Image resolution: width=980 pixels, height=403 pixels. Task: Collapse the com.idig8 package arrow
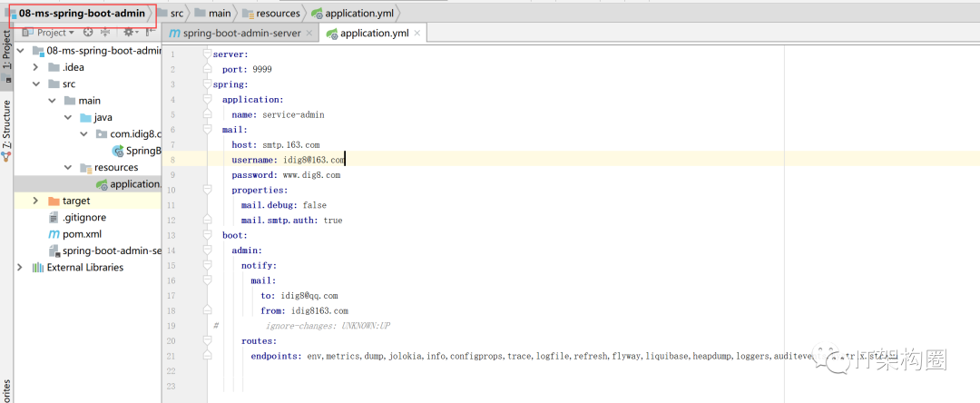click(x=83, y=133)
